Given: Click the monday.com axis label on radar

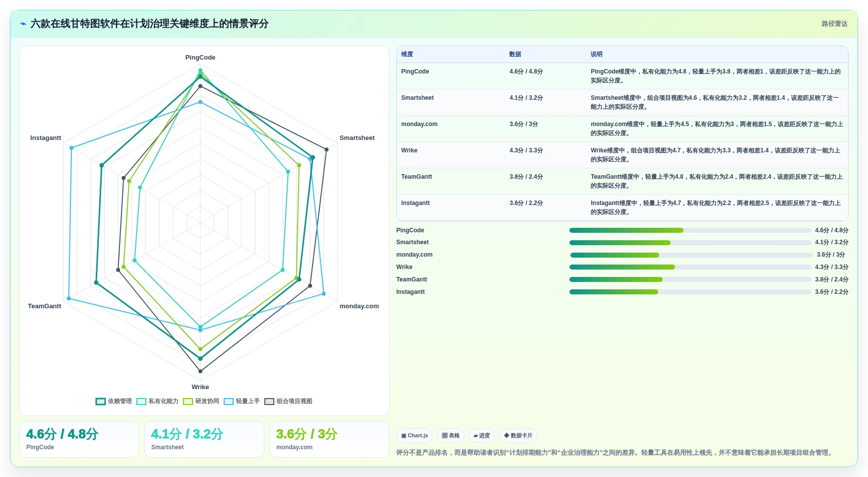Looking at the screenshot, I should pyautogui.click(x=359, y=306).
